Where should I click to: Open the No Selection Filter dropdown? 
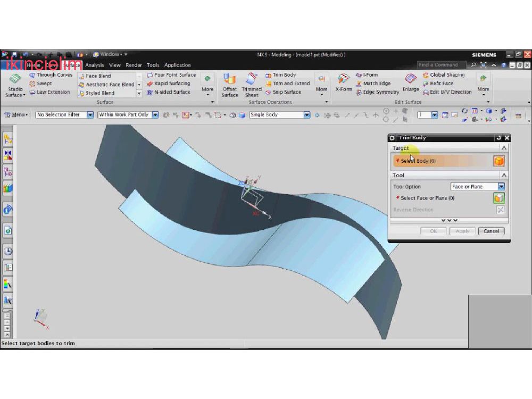90,115
